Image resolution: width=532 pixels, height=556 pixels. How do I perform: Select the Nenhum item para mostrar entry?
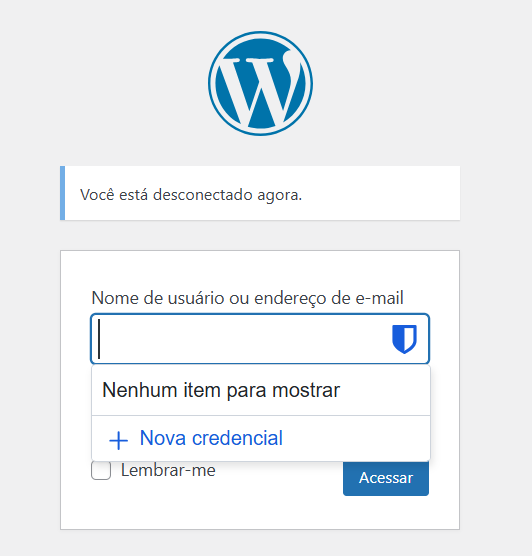261,390
